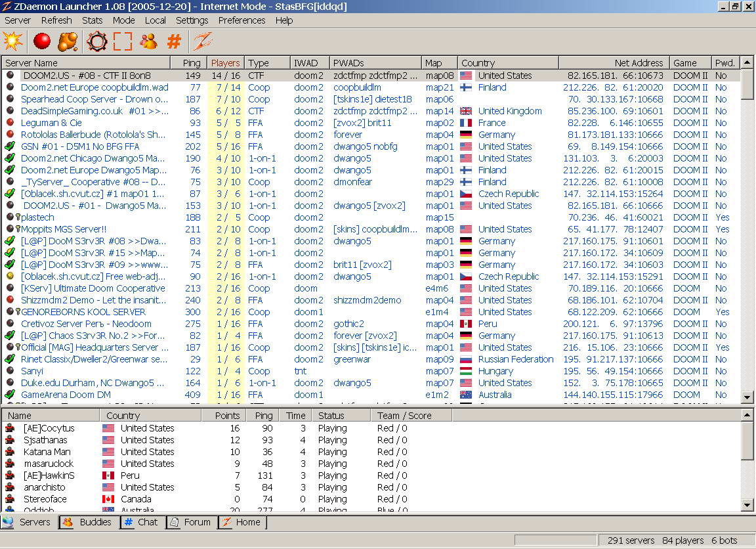Click the player list scrollbar up arrow
The width and height of the screenshot is (756, 549).
click(747, 415)
